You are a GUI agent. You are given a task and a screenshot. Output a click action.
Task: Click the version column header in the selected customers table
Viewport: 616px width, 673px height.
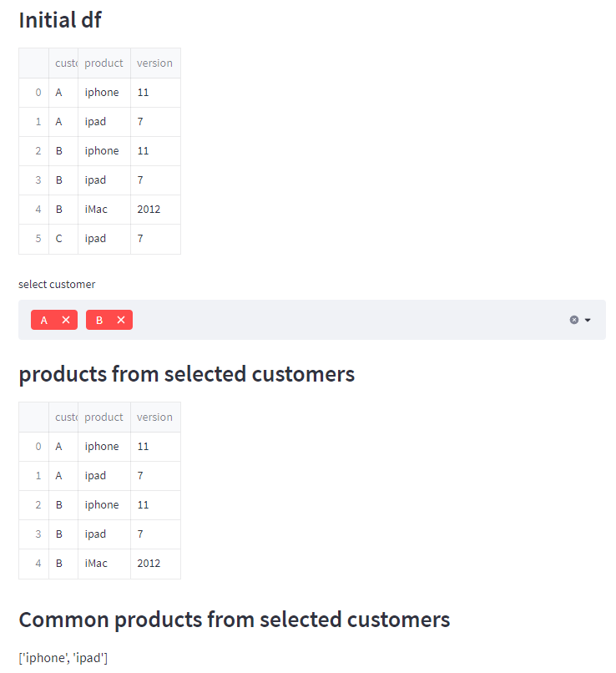[154, 417]
